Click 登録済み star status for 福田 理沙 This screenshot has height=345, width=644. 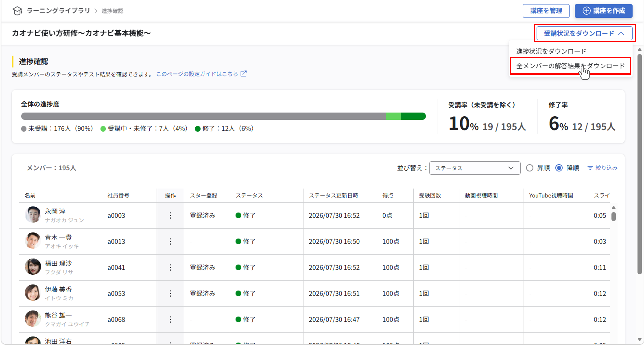click(x=203, y=267)
